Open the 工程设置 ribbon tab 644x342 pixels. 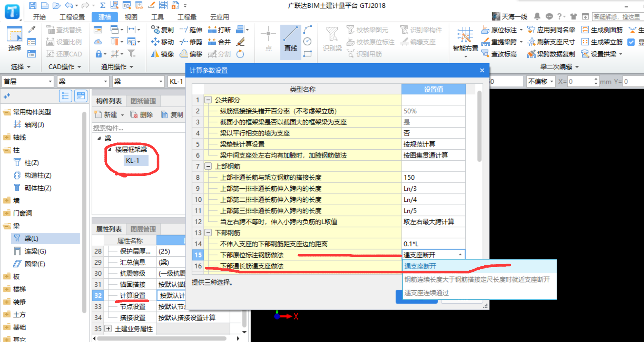72,17
